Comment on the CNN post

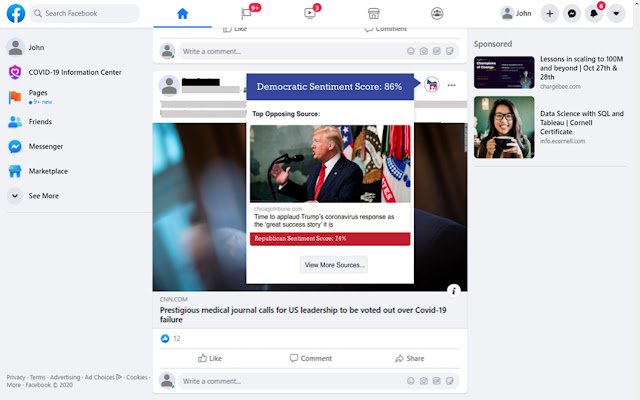(x=311, y=358)
